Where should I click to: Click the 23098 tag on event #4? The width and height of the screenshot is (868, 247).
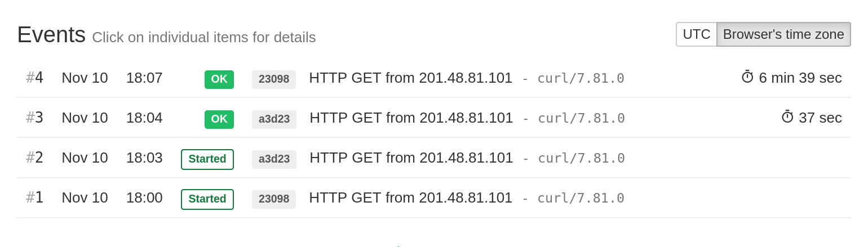pos(274,79)
